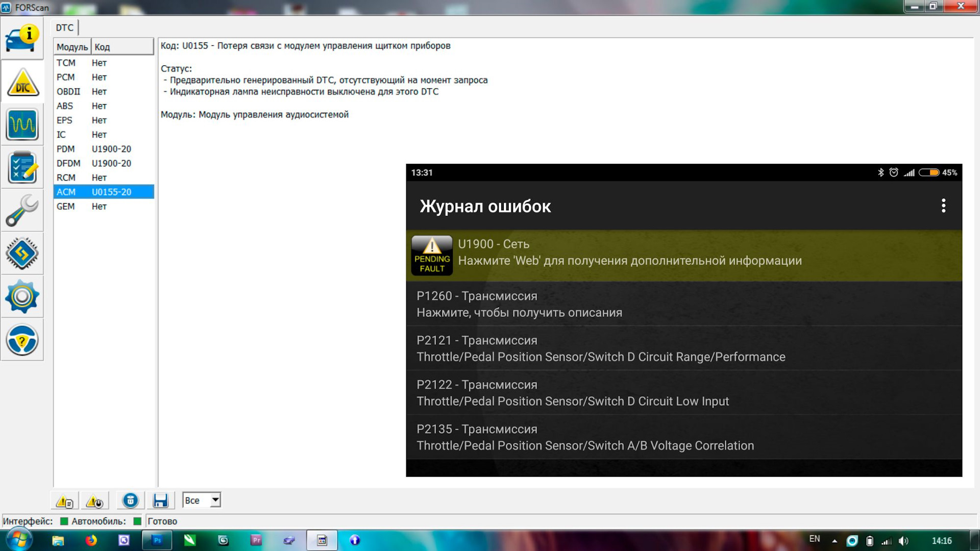Open the three-dot menu in error journal
980x551 pixels.
coord(943,206)
